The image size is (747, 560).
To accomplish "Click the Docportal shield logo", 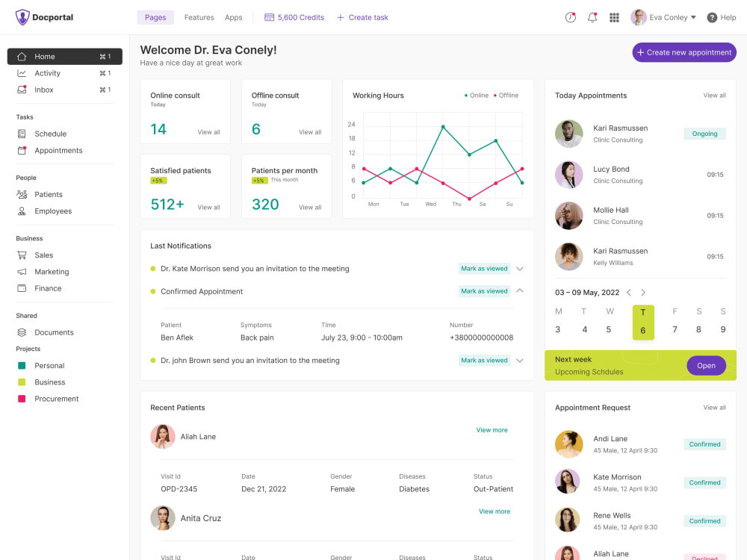I will [22, 17].
